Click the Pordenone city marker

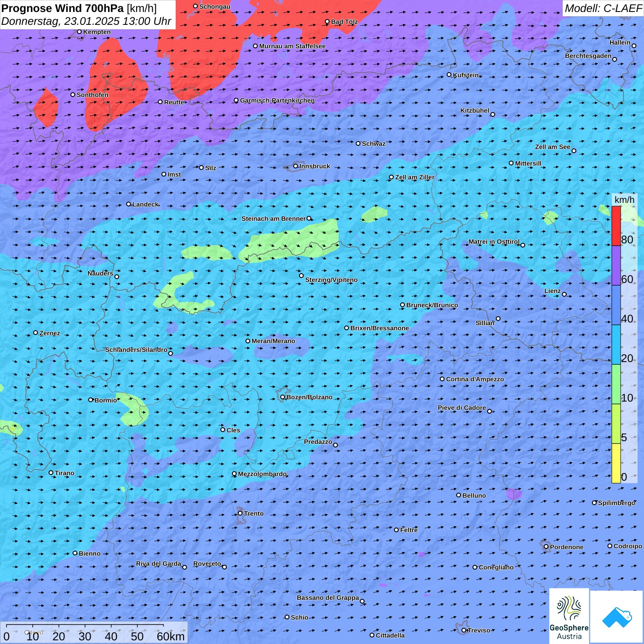click(546, 547)
